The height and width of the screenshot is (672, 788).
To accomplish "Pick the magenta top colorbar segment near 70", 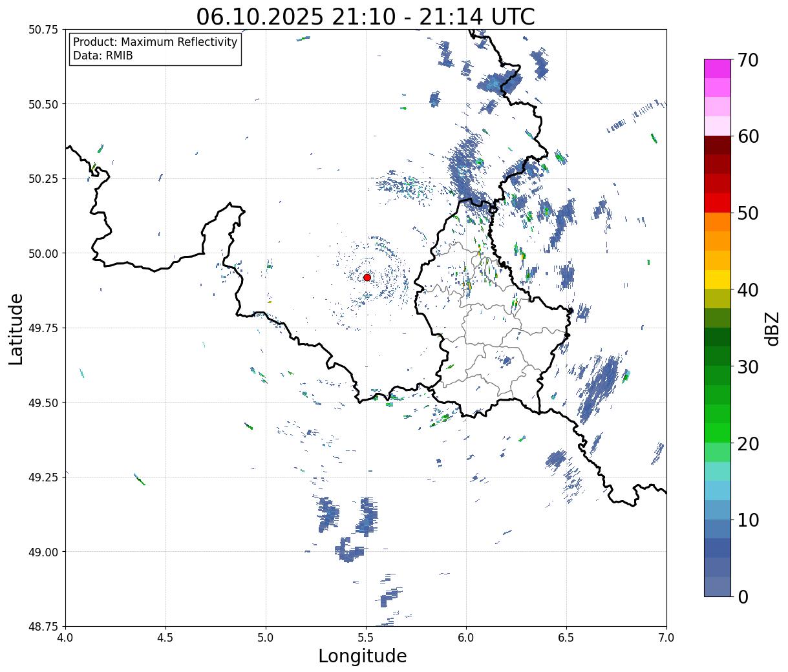I will pos(717,68).
